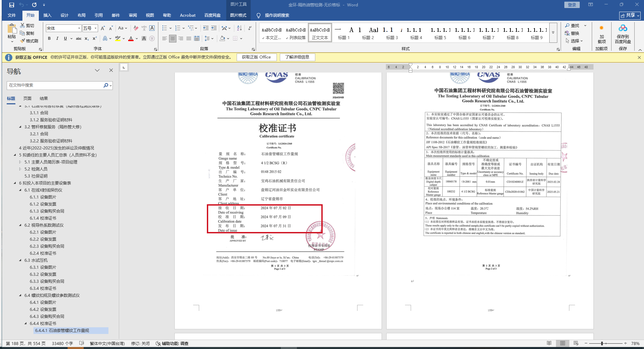Select heading 6.2 视导热系数测试仪 in the navigation pane
The width and height of the screenshot is (644, 349).
click(x=44, y=225)
